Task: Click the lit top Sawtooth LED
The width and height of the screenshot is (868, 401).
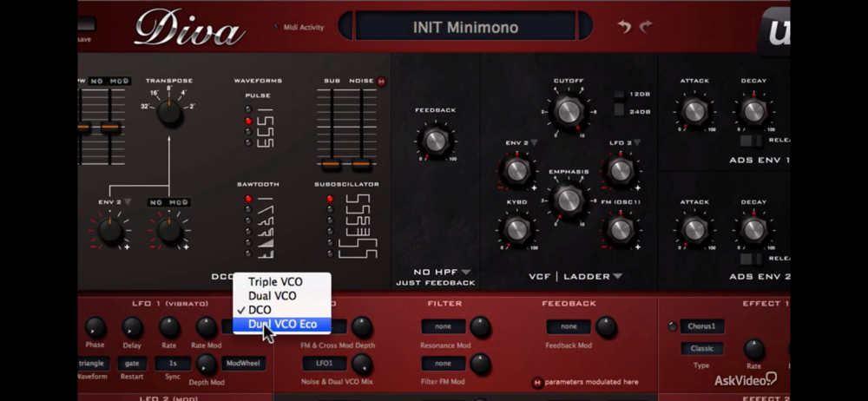Action: coord(248,198)
